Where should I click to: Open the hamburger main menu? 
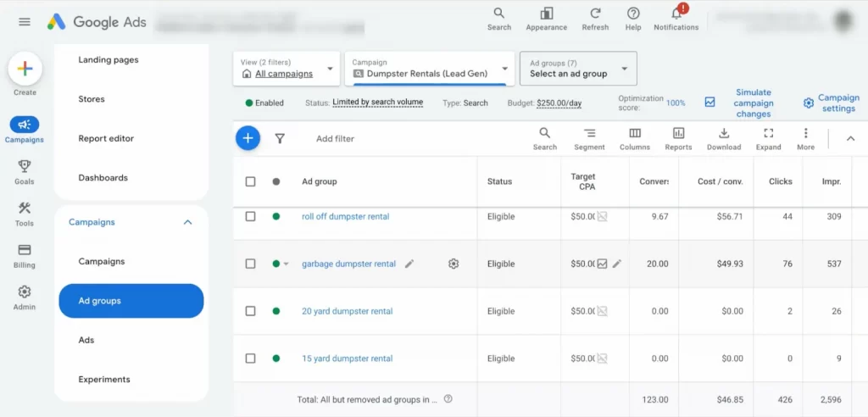pyautogui.click(x=25, y=22)
